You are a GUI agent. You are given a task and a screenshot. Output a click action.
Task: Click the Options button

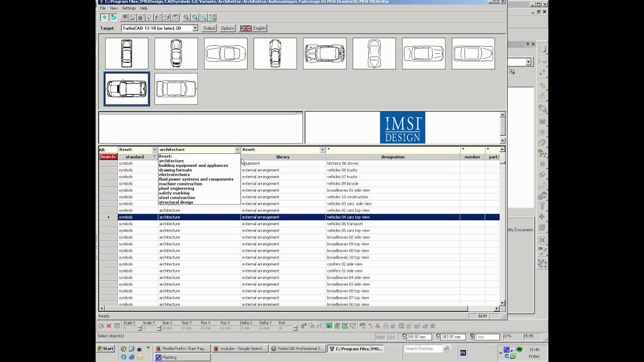click(x=227, y=28)
